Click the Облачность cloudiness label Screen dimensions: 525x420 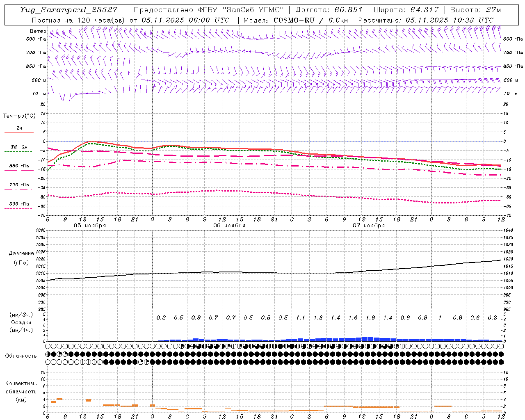click(21, 356)
